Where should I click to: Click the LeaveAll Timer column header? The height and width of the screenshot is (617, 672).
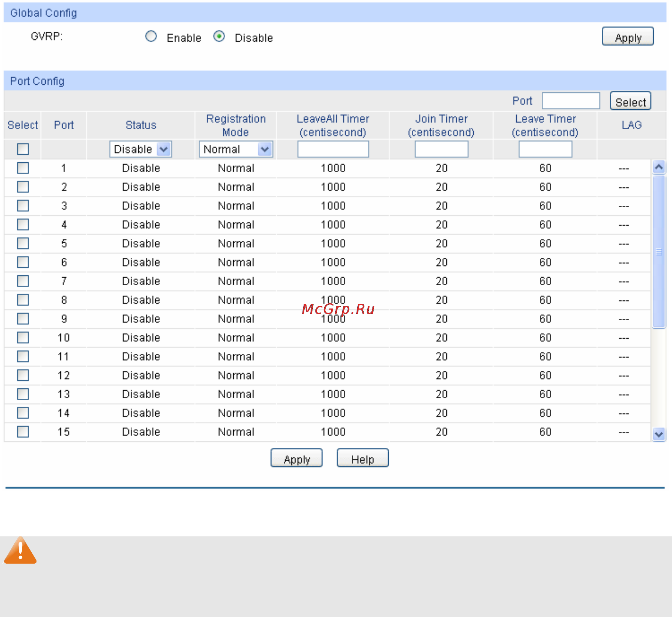click(x=333, y=126)
